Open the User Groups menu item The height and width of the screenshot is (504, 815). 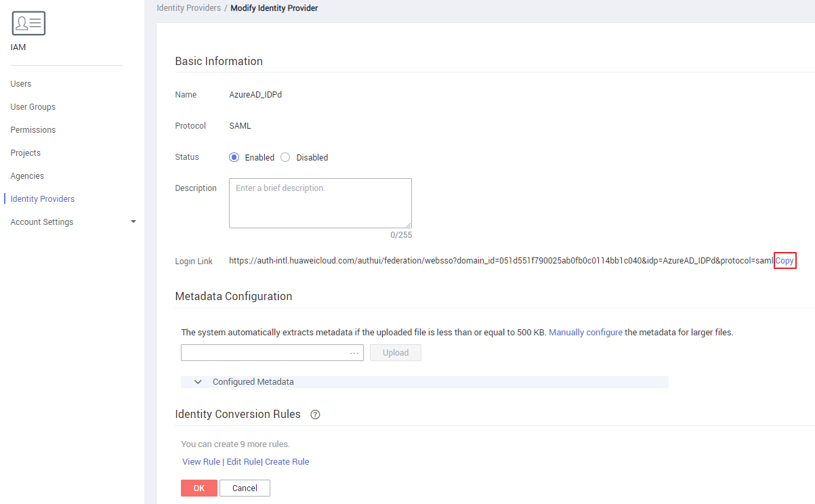(x=33, y=107)
